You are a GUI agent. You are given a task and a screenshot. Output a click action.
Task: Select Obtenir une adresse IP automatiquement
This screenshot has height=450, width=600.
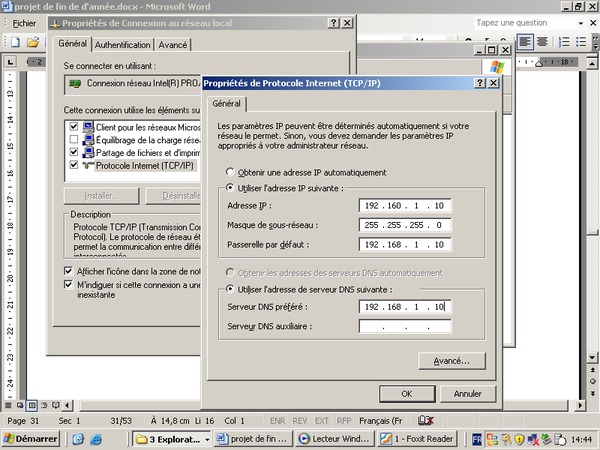click(x=230, y=172)
